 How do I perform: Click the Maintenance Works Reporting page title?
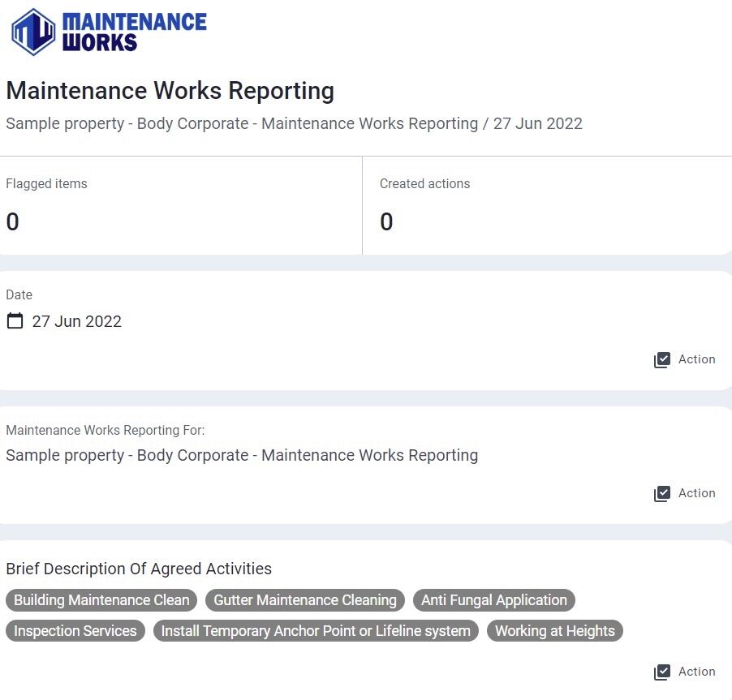coord(170,91)
